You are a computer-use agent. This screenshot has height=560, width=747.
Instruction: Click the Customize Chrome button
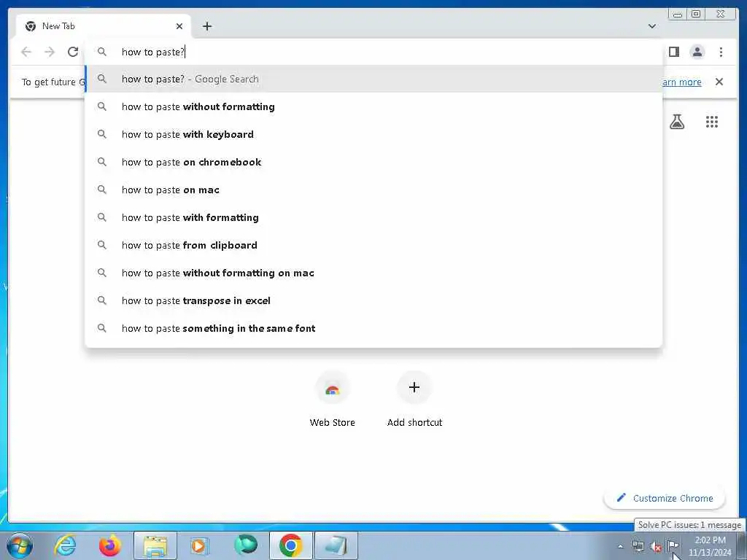tap(665, 498)
